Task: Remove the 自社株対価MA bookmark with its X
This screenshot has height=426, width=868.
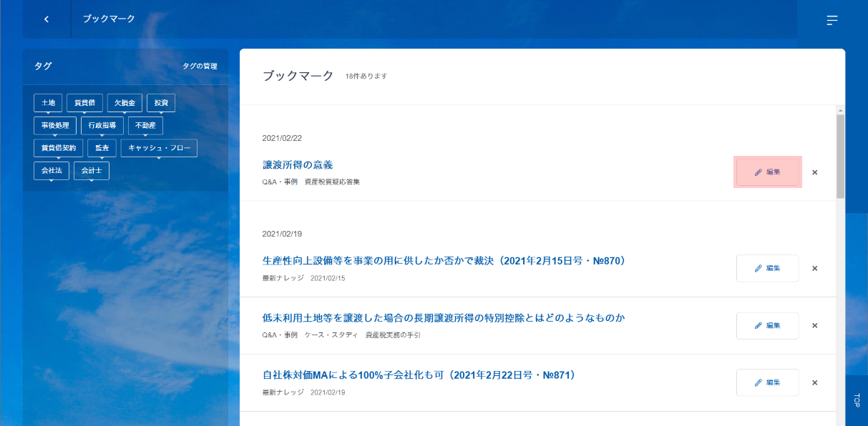Action: click(814, 382)
